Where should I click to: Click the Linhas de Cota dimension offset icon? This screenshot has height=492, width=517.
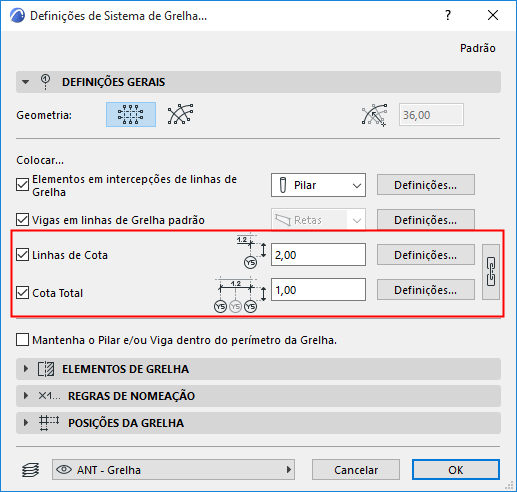[252, 251]
